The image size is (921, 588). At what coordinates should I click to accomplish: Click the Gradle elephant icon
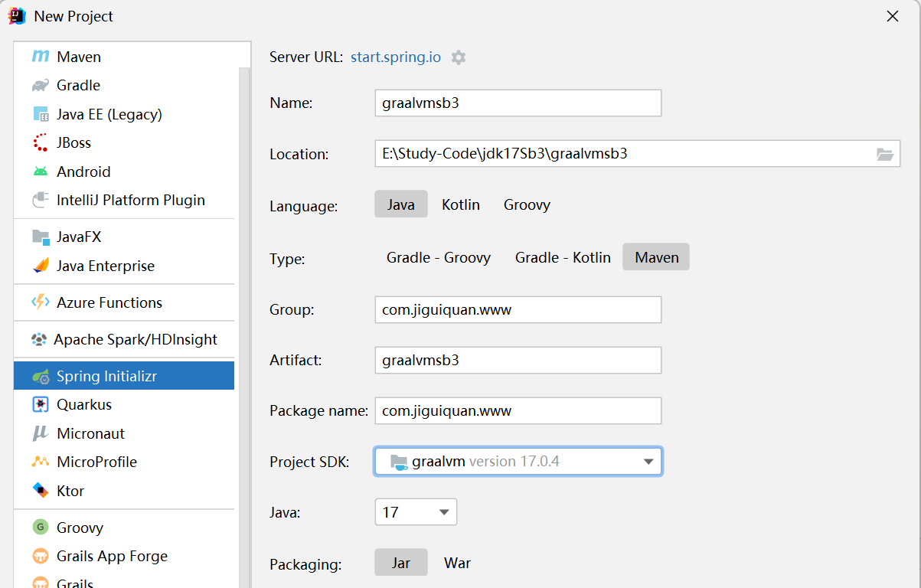41,85
